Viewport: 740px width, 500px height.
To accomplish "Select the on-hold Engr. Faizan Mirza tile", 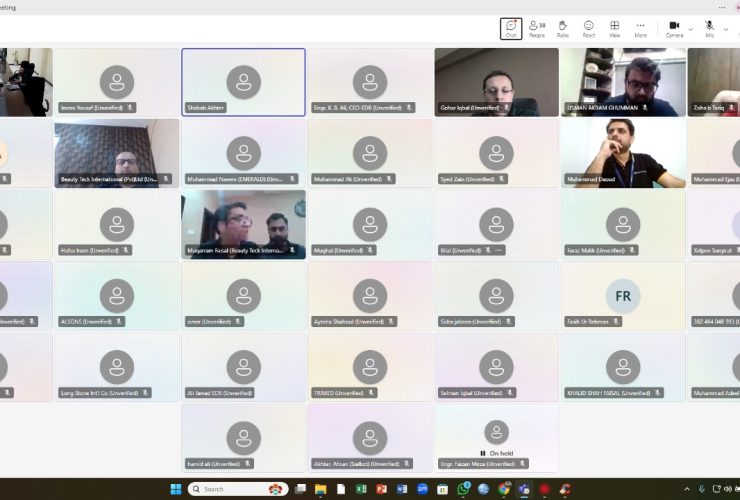I will (496, 435).
